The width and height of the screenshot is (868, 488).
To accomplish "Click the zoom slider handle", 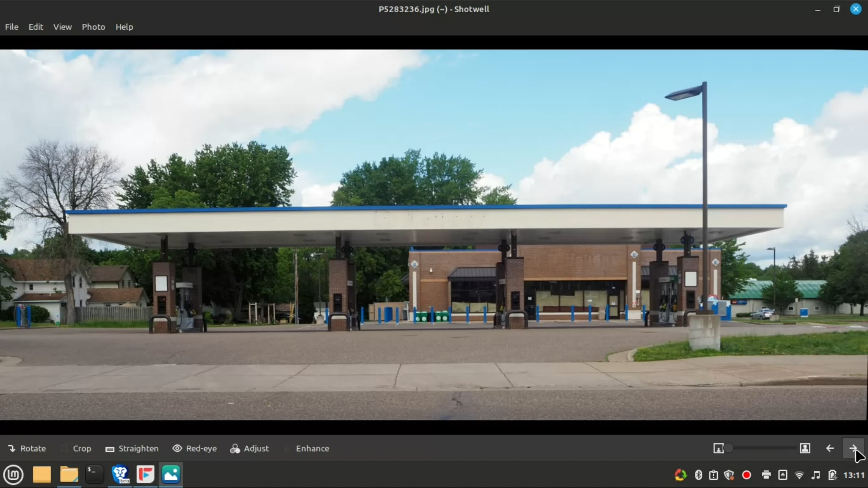I will coord(729,448).
